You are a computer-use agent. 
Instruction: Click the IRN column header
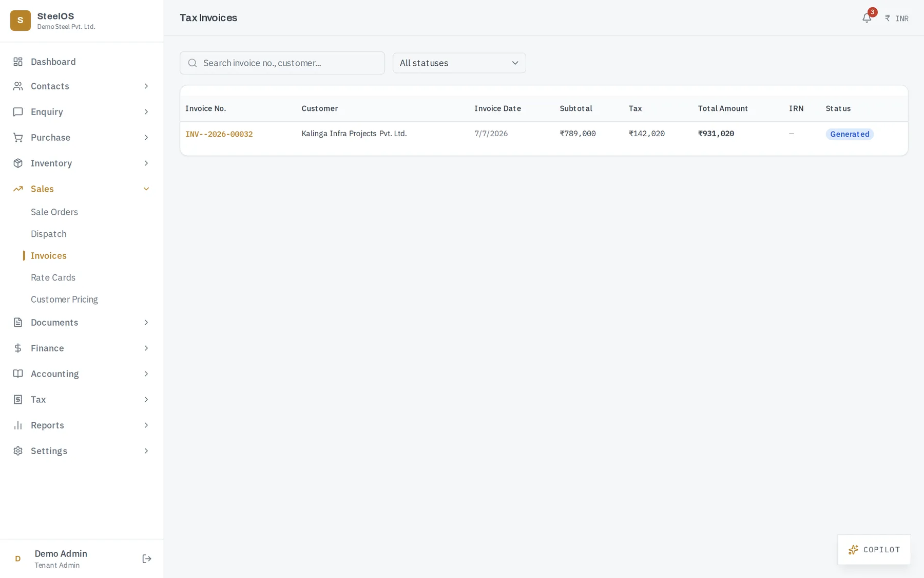796,108
